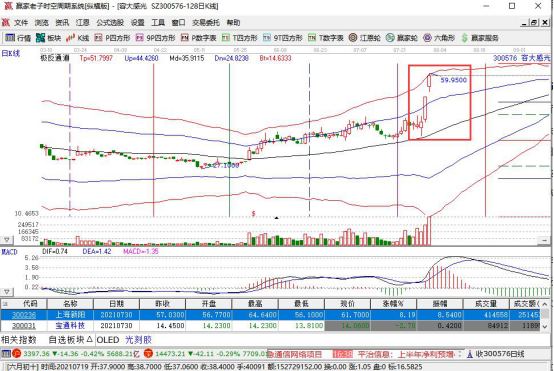Open the 行情 quotes toolbar icon
The height and width of the screenshot is (371, 554).
pyautogui.click(x=18, y=38)
